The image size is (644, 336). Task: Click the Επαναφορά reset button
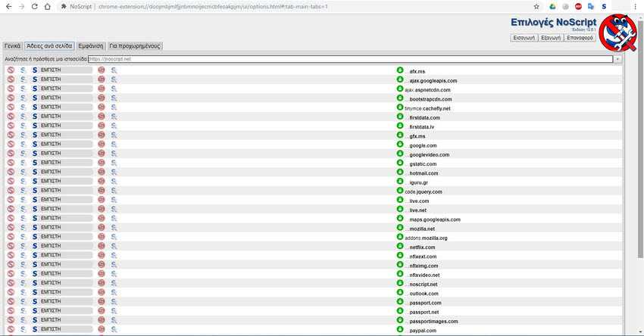tap(580, 38)
